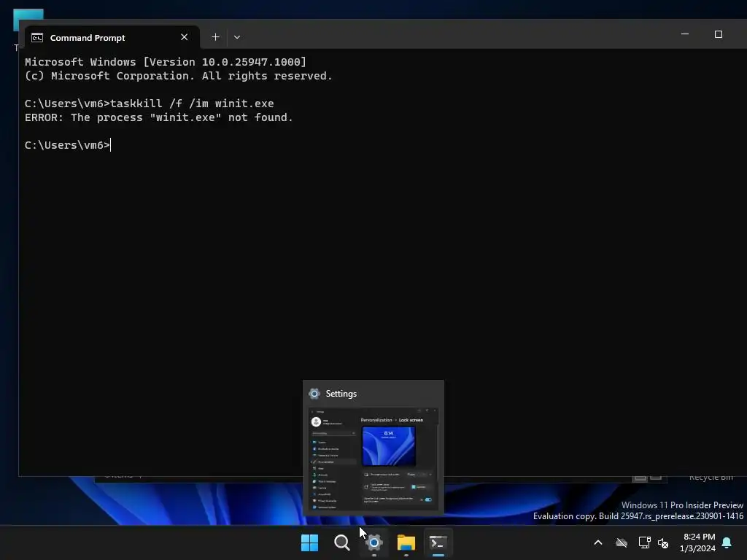Click the Microsoft Corporation copyright line
The height and width of the screenshot is (560, 747).
178,76
